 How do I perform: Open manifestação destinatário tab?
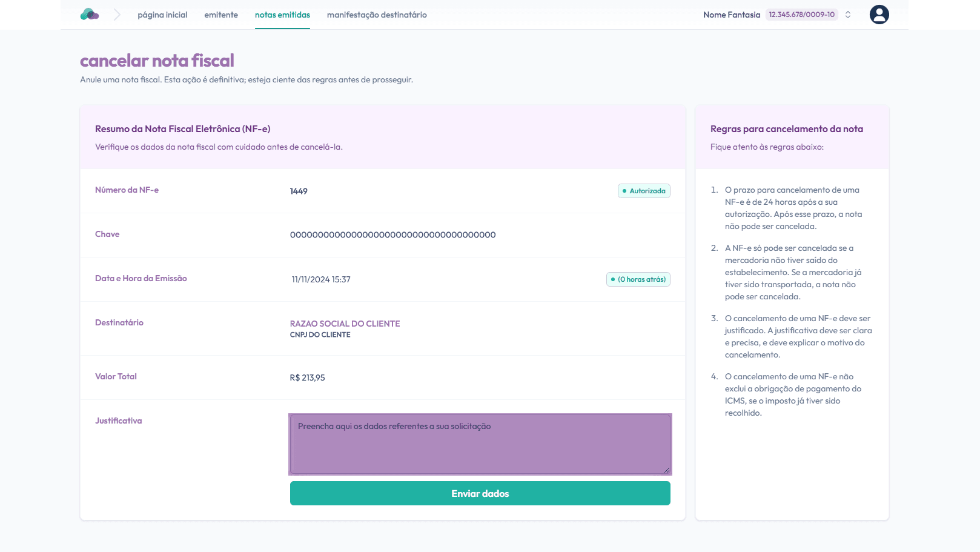[377, 15]
